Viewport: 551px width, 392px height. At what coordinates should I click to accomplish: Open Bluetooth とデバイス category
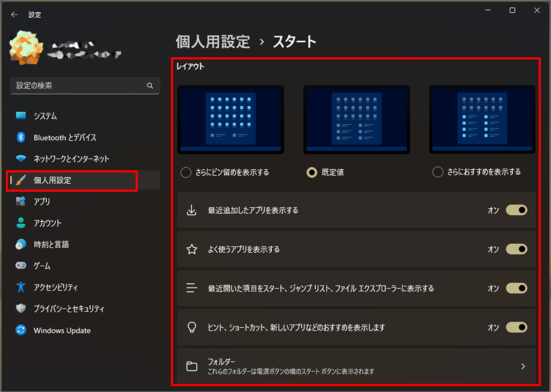click(85, 137)
